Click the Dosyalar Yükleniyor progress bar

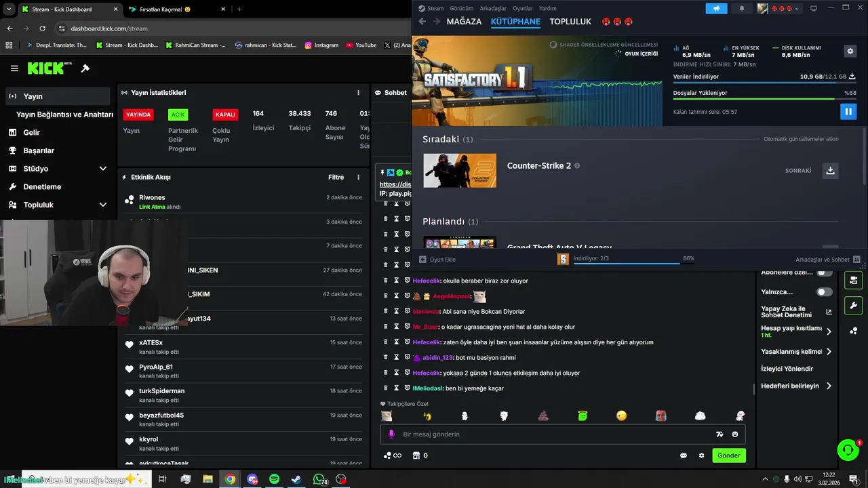(764, 99)
